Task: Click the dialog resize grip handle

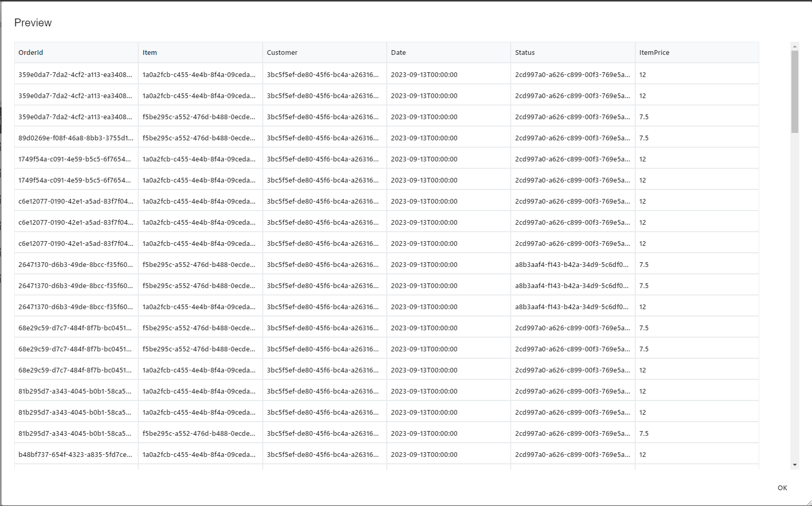Action: 807,501
